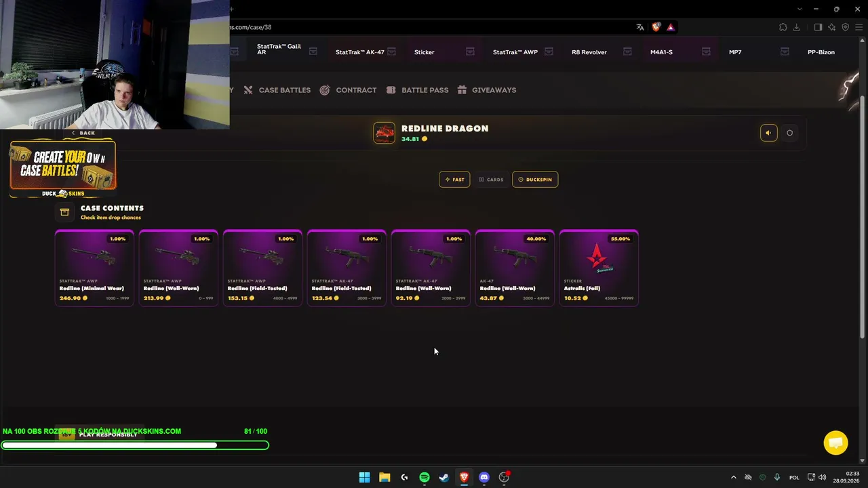The width and height of the screenshot is (868, 488).
Task: Click the Brave Rewards triangle icon
Action: tap(671, 27)
